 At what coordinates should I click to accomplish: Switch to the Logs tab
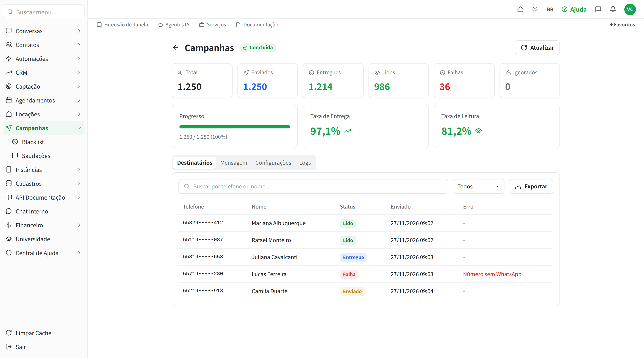pyautogui.click(x=305, y=163)
